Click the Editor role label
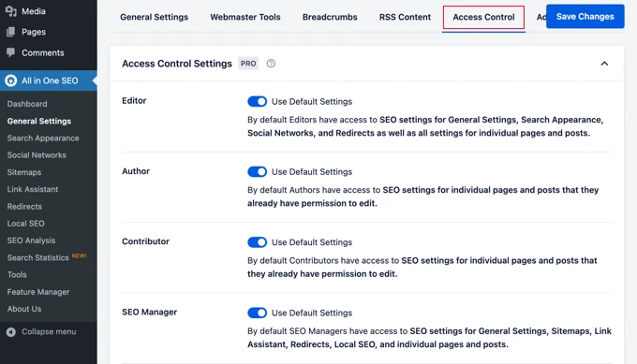 pos(134,101)
